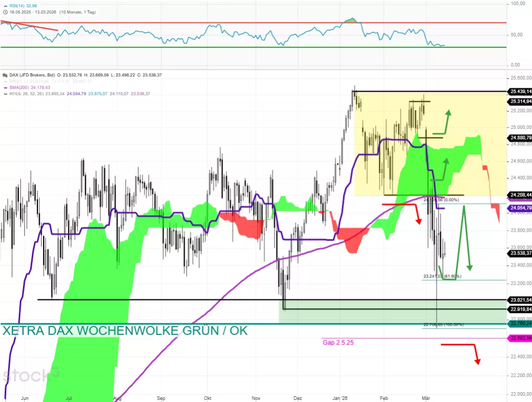Image resolution: width=532 pixels, height=402 pixels.
Task: Click the RSI(14) legend color marker
Action: coord(4,5)
